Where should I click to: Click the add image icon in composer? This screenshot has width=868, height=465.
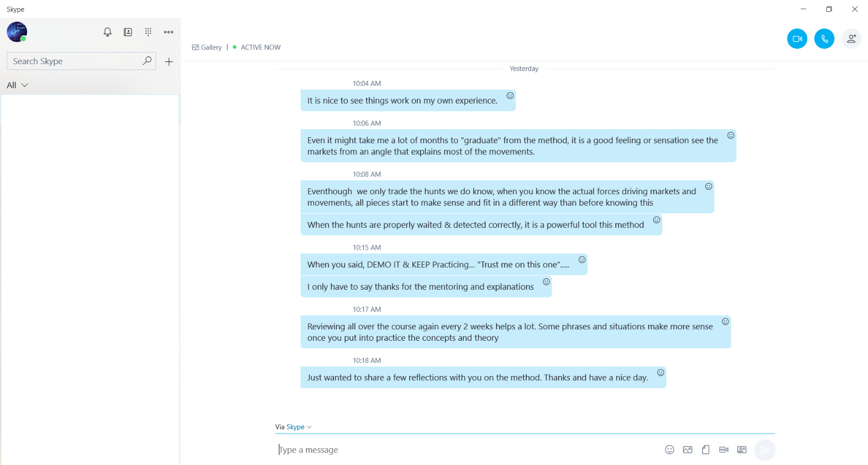point(687,449)
